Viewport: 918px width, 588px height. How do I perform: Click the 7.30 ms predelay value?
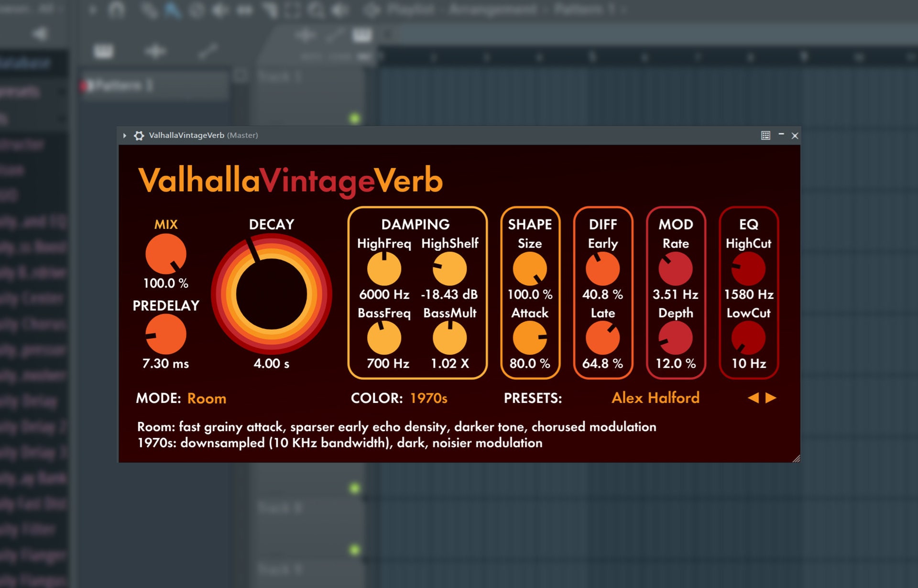point(165,364)
